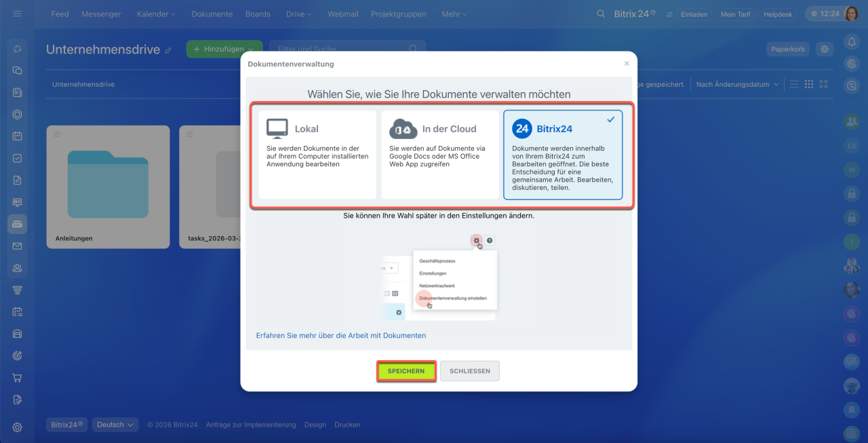Click the Mein Tarif button

736,14
